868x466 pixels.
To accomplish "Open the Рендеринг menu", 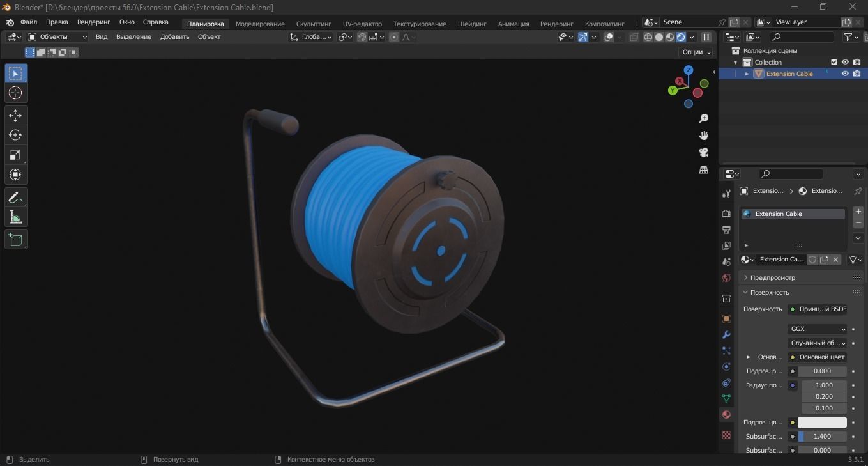I will (93, 22).
